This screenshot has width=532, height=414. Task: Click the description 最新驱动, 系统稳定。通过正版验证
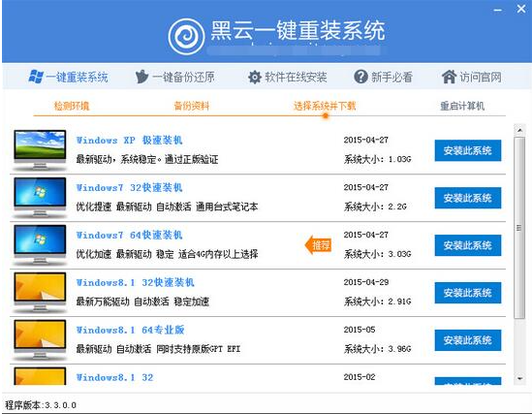(147, 159)
